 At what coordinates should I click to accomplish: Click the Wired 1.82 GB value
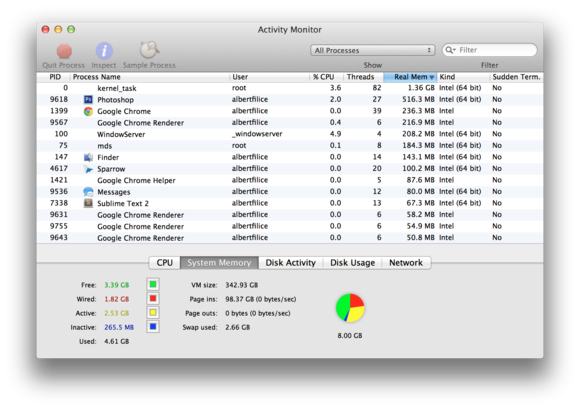click(x=117, y=299)
